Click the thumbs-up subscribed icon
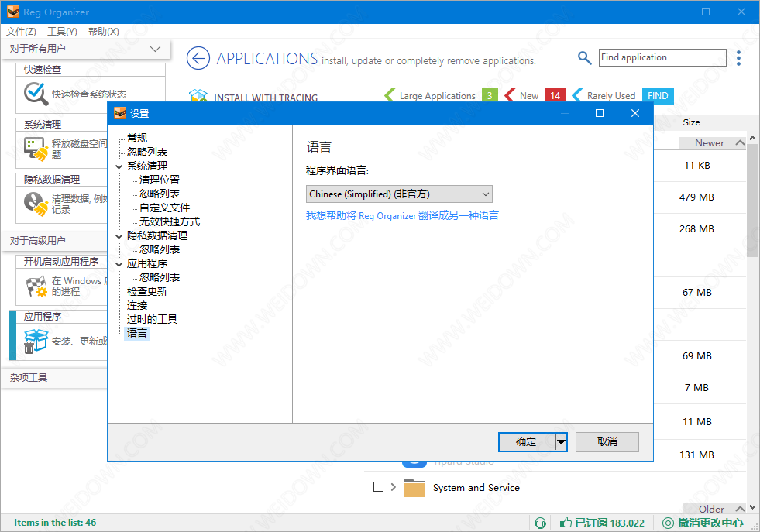Image resolution: width=760 pixels, height=532 pixels. click(x=566, y=522)
